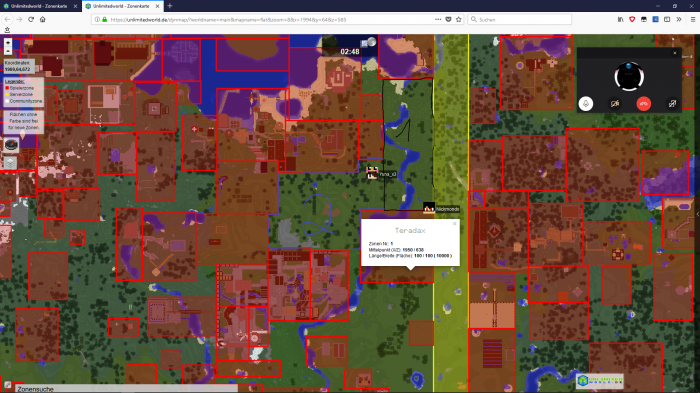The image size is (700, 393).
Task: Switch to the first Unlimitedworld Zonenkarte tab
Action: (39, 6)
